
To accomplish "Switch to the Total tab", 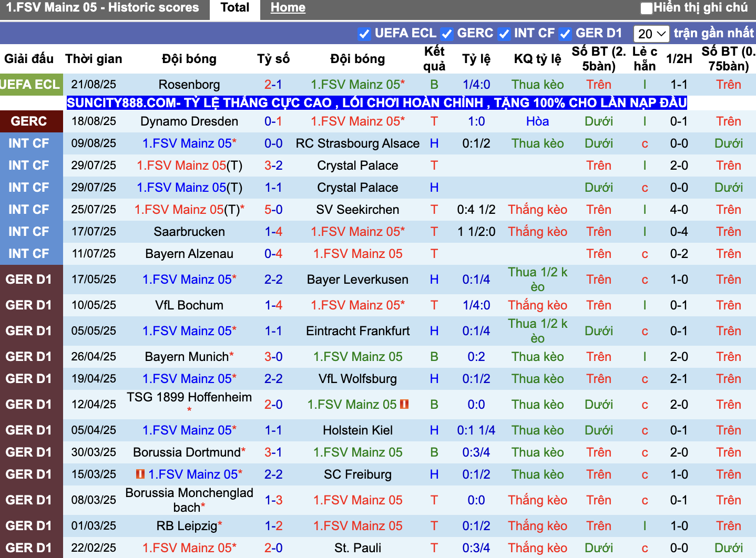I will pyautogui.click(x=235, y=8).
